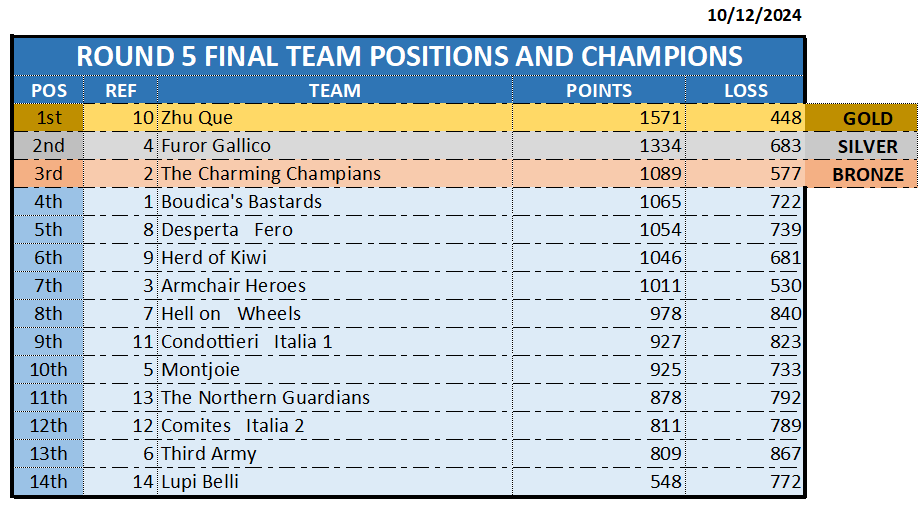
Task: Select the POINTS column header
Action: click(599, 90)
